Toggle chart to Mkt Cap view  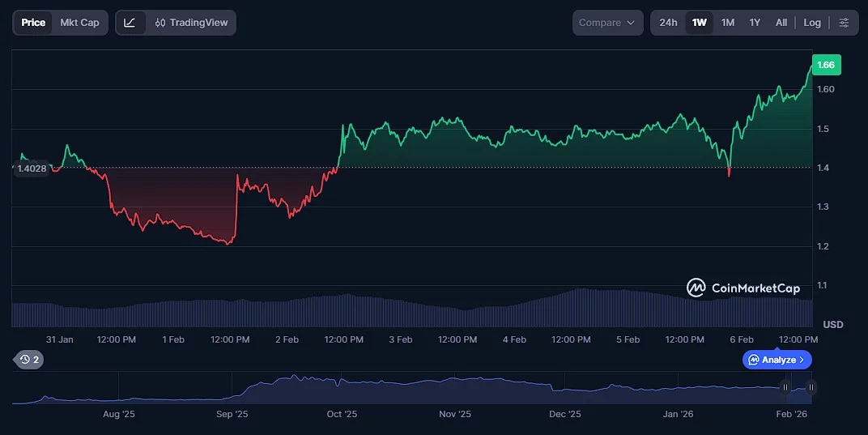pyautogui.click(x=79, y=23)
